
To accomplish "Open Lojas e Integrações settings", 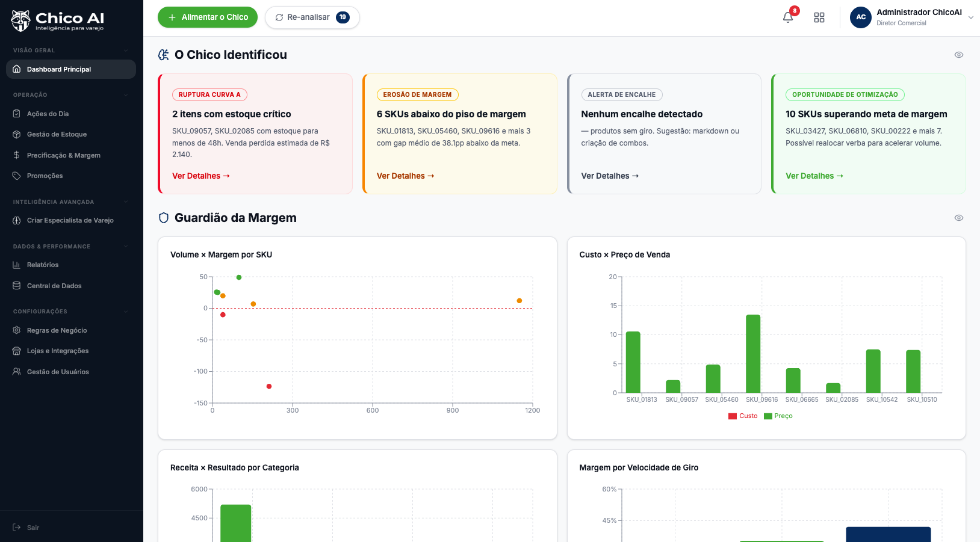I will [x=71, y=351].
